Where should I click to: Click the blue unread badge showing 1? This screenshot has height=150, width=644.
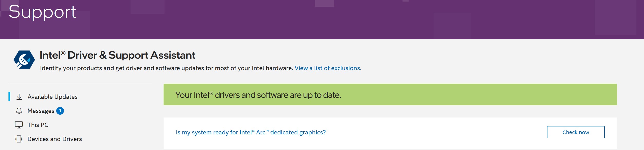(x=60, y=111)
